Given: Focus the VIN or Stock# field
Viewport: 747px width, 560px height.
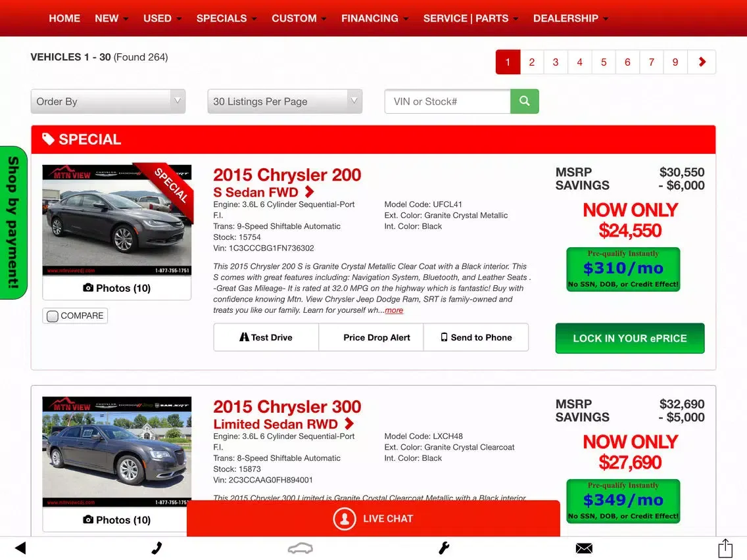Looking at the screenshot, I should [x=447, y=101].
